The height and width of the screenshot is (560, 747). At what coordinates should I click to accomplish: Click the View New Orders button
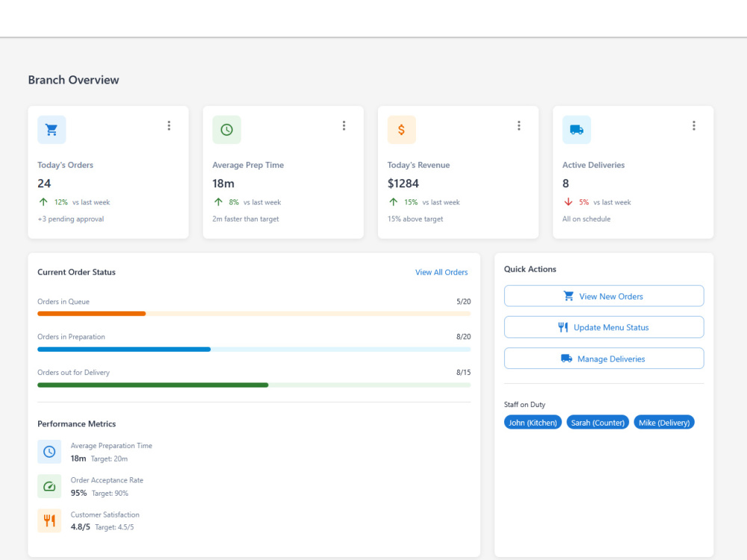[x=604, y=296]
